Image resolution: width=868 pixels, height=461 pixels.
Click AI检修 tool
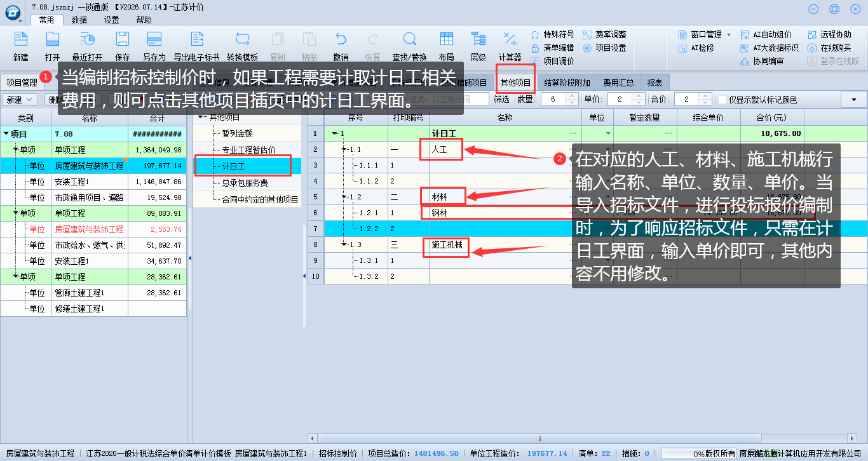696,48
